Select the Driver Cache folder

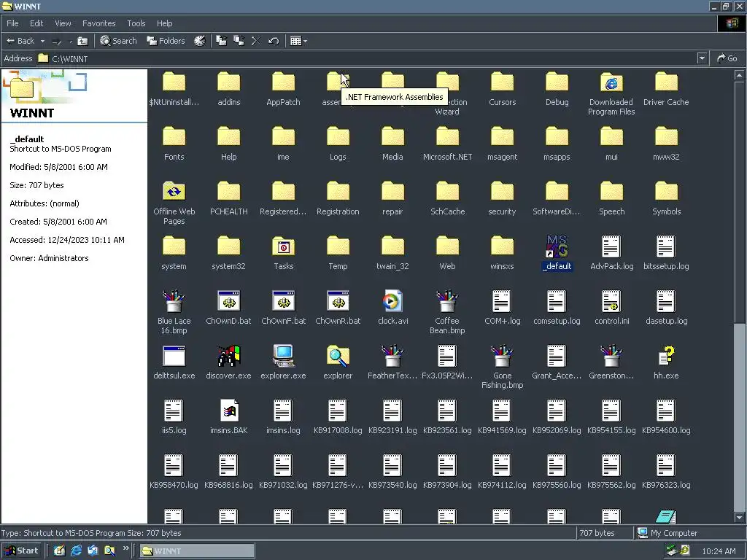666,90
